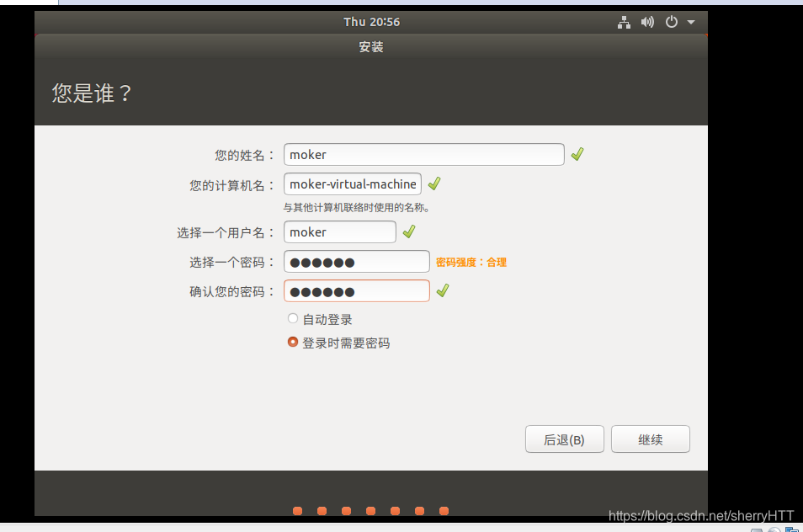Click the 后退(B) button
Viewport: 803px width, 532px height.
point(564,439)
